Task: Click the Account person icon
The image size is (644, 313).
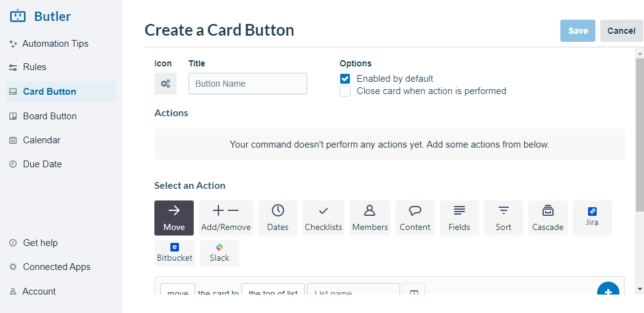Action: pos(13,291)
